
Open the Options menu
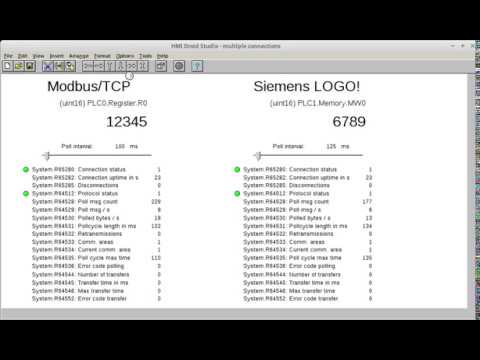pos(125,56)
